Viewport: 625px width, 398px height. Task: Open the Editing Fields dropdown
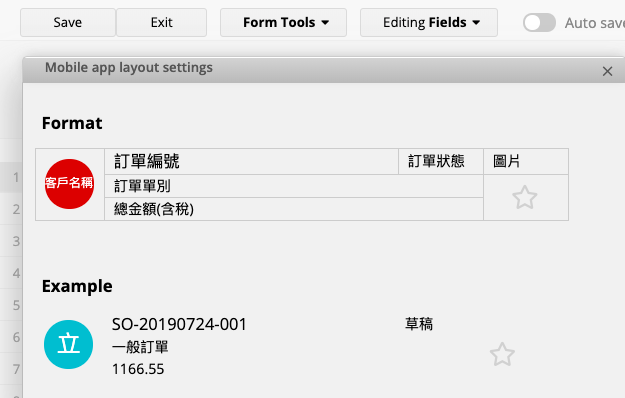pyautogui.click(x=429, y=22)
